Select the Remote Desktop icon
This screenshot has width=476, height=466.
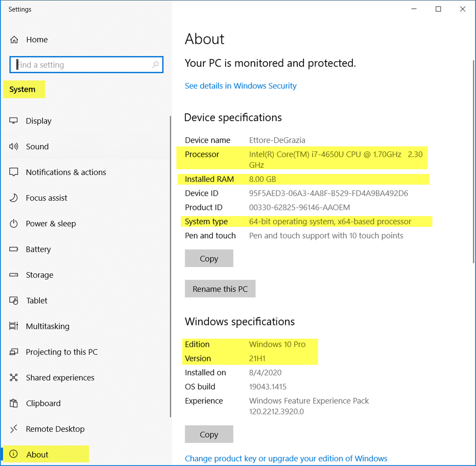tap(14, 429)
